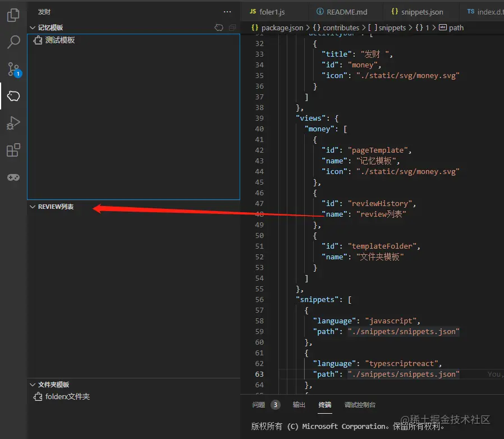Collapse the 记忆模板 section
Screen dimensions: 504x439
[x=33, y=28]
